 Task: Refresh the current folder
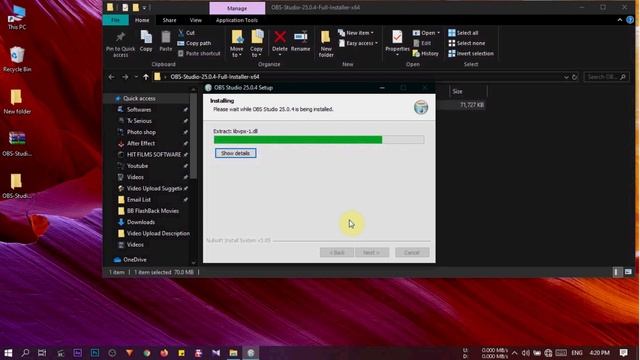click(x=575, y=77)
